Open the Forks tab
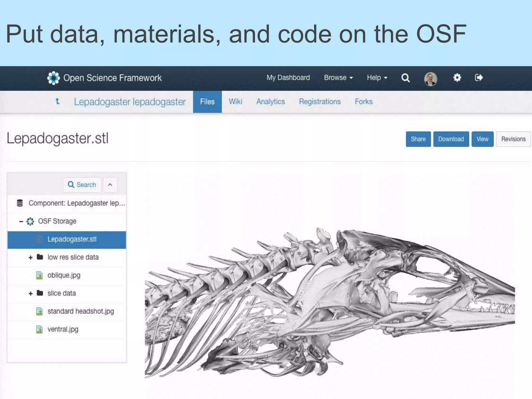Viewport: 532px width, 399px height. coord(364,102)
